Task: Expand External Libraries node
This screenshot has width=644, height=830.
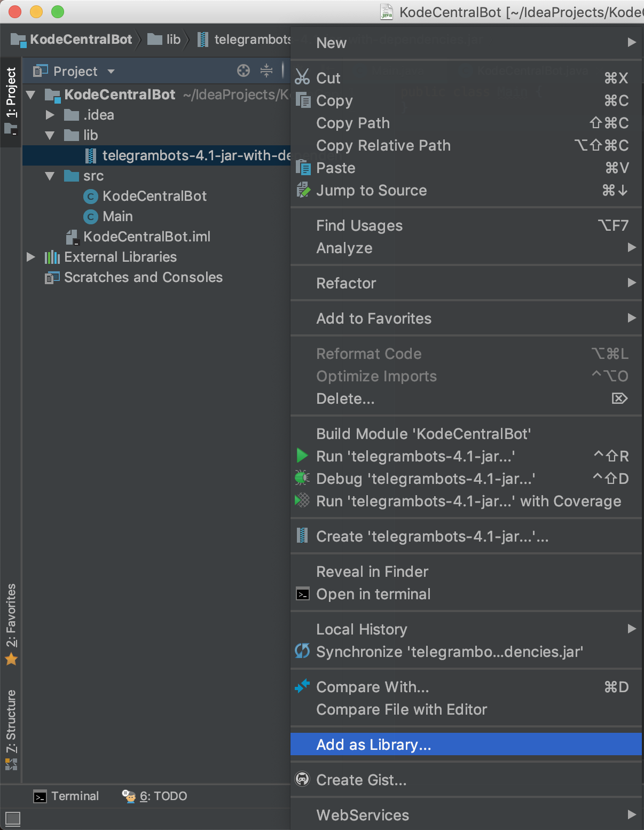Action: (x=31, y=257)
